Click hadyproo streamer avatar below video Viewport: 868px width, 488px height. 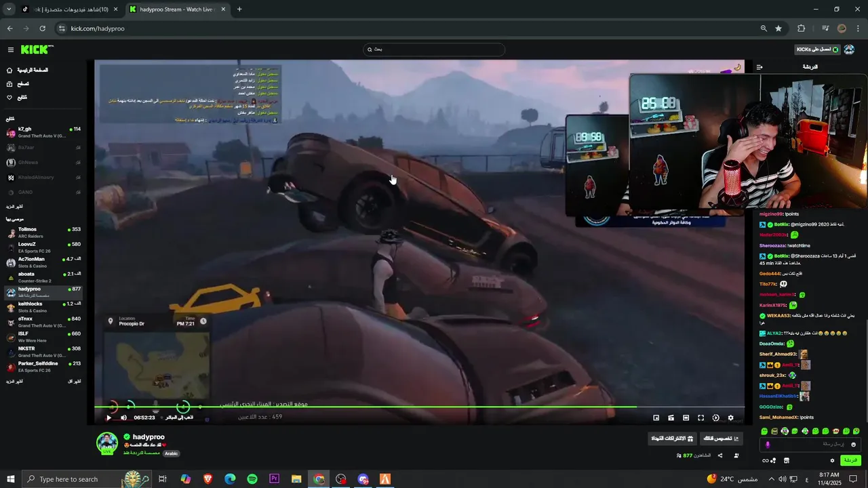107,443
